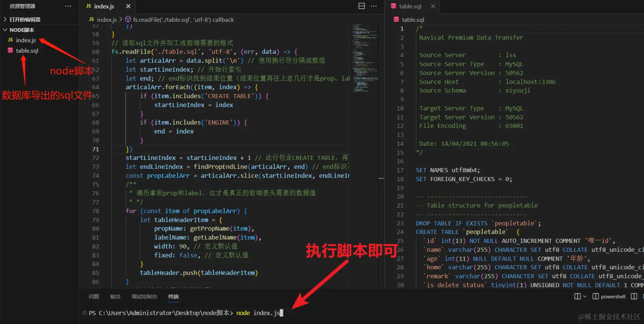Click split terminal icon right of powershell
Viewport: 644px width, 324px height.
point(634,297)
